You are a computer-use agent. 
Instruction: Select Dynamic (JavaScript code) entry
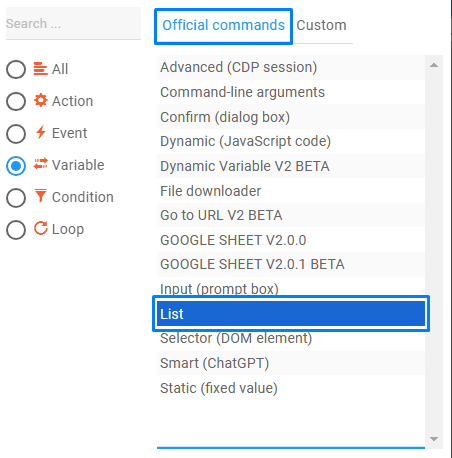(x=291, y=141)
